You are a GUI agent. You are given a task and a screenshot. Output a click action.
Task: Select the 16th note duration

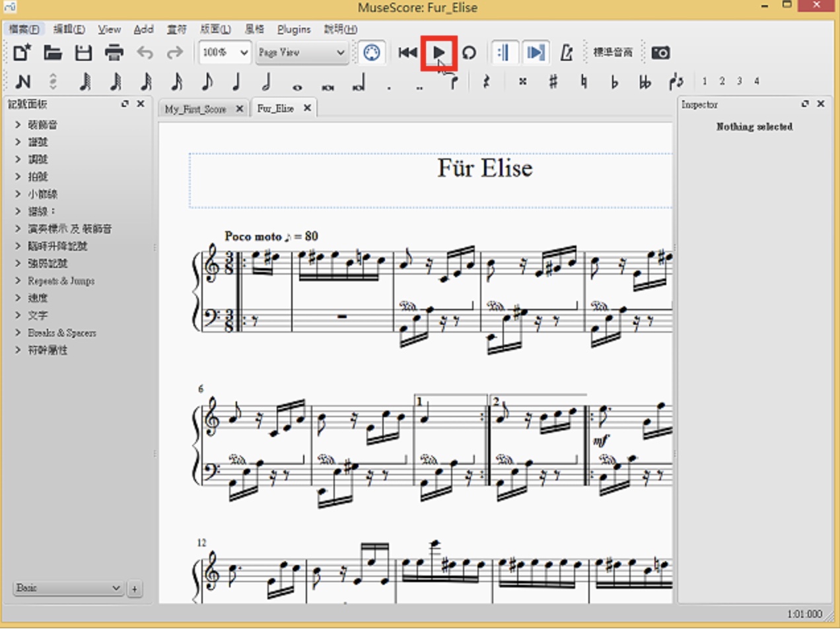(x=176, y=81)
